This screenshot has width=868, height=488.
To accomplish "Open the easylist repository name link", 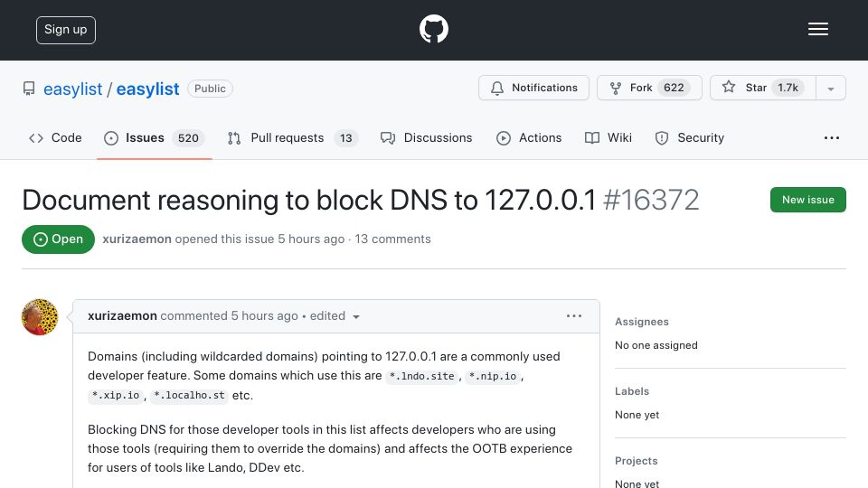I will 147,89.
